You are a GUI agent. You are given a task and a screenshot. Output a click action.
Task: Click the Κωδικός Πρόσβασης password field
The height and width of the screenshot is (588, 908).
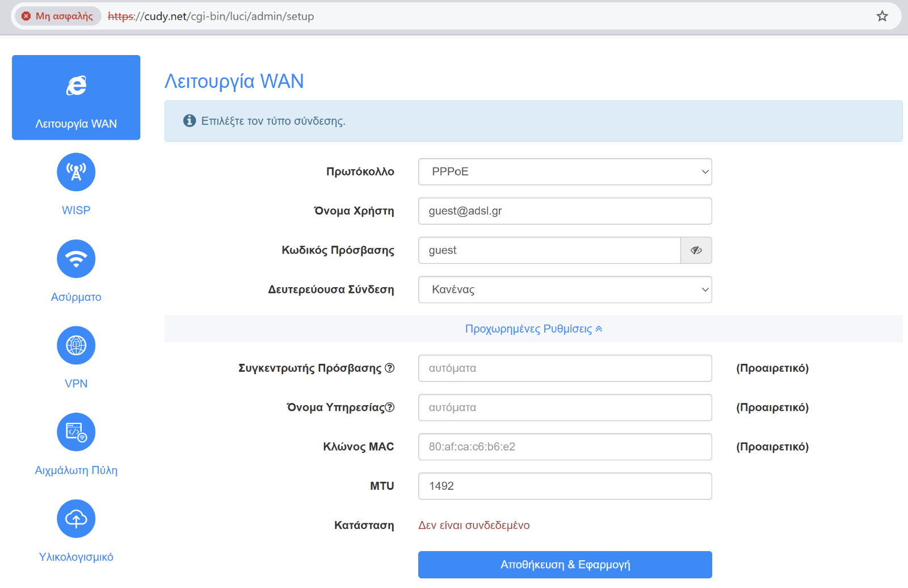(x=549, y=250)
